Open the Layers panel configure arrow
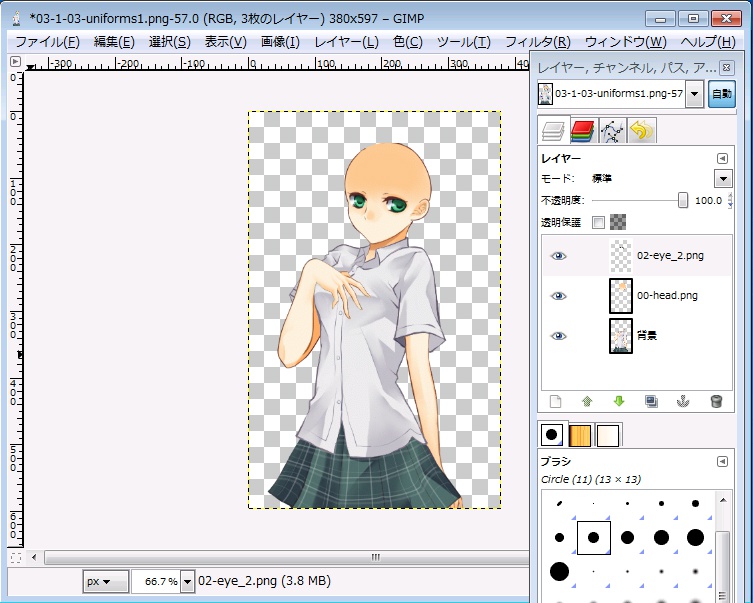The height and width of the screenshot is (603, 753). pos(722,158)
